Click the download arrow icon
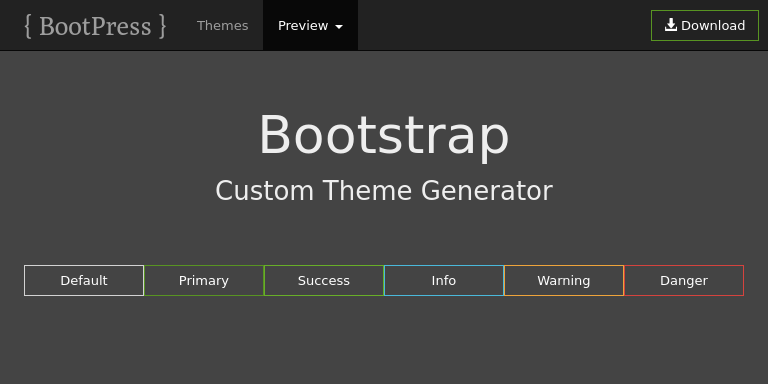The height and width of the screenshot is (384, 768). tap(671, 25)
